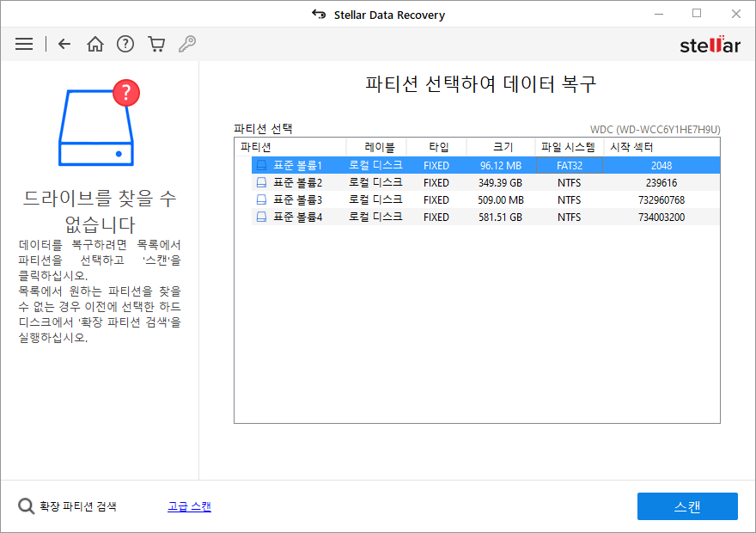
Task: Click the start sector 734003200 cell
Action: 661,217
